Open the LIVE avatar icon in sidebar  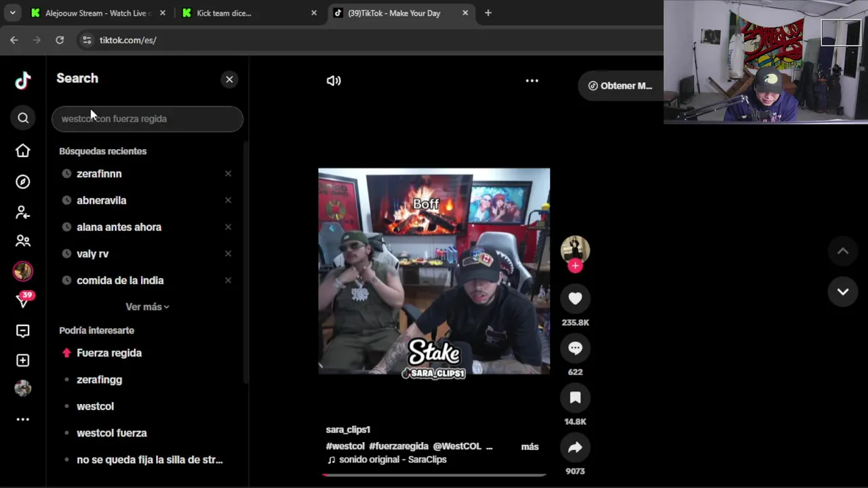tap(23, 271)
